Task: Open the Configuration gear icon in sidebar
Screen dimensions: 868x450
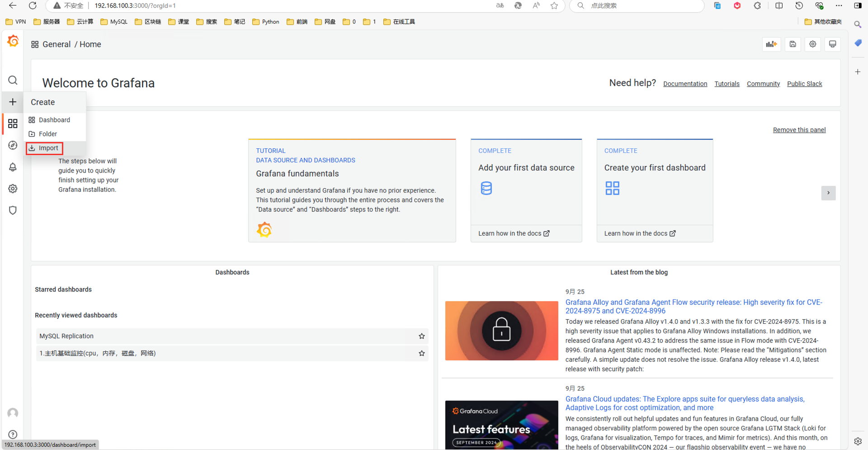Action: (13, 189)
